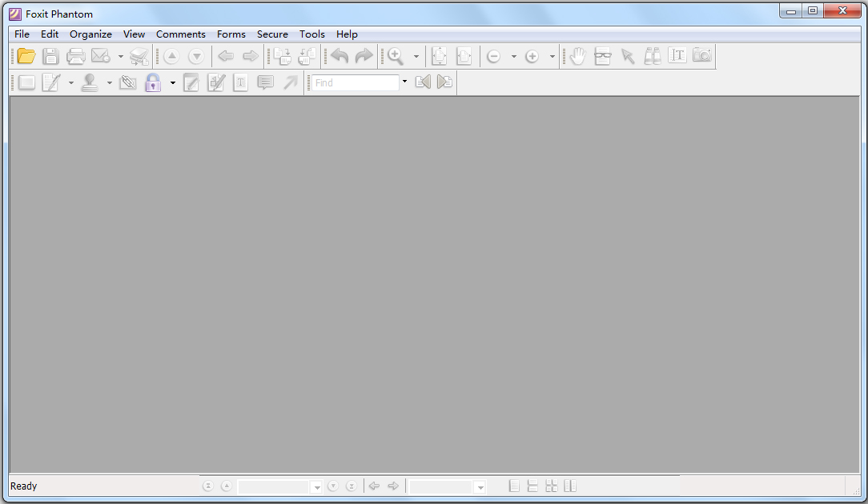Click the Fit Page icon
868x504 pixels.
[439, 56]
